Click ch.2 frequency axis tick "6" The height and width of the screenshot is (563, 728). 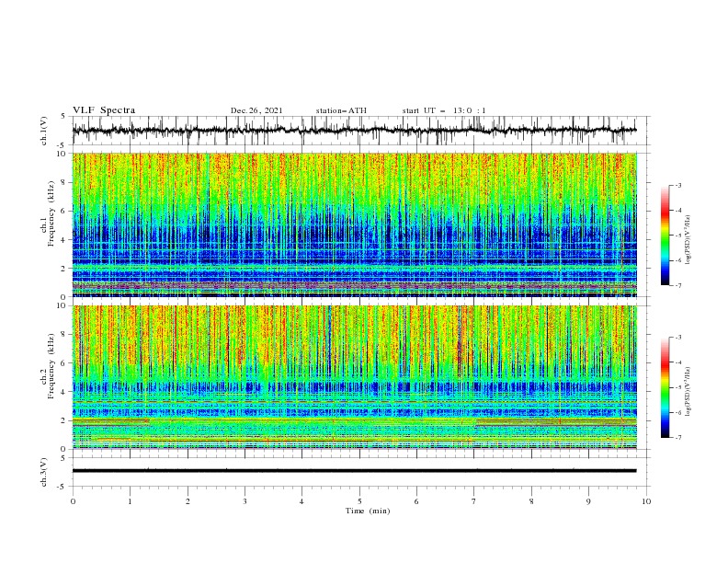coord(64,363)
